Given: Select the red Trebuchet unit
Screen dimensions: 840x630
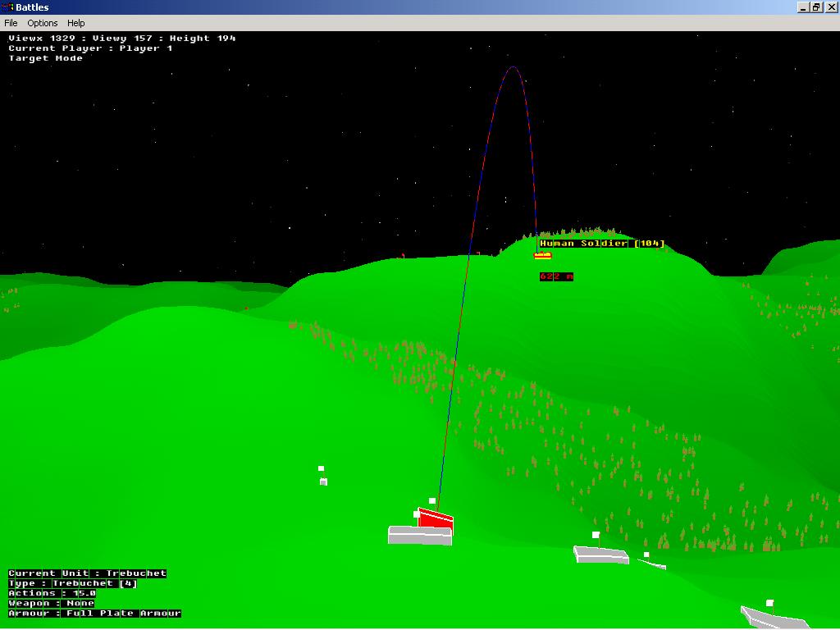Looking at the screenshot, I should [x=436, y=519].
